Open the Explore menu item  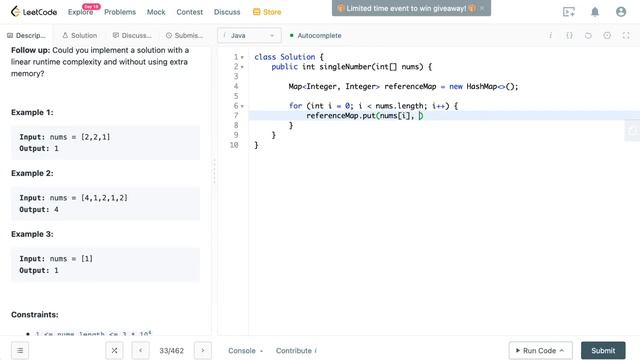(x=80, y=12)
